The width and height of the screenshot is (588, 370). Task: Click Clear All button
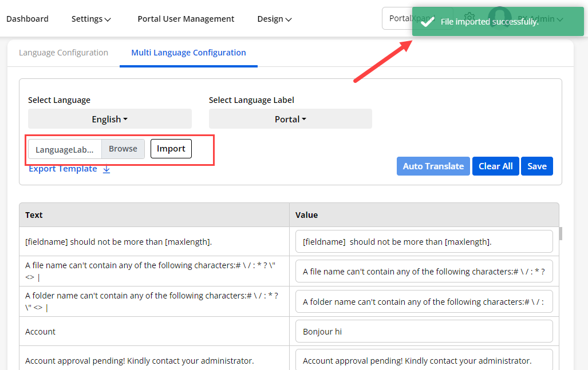(x=495, y=166)
